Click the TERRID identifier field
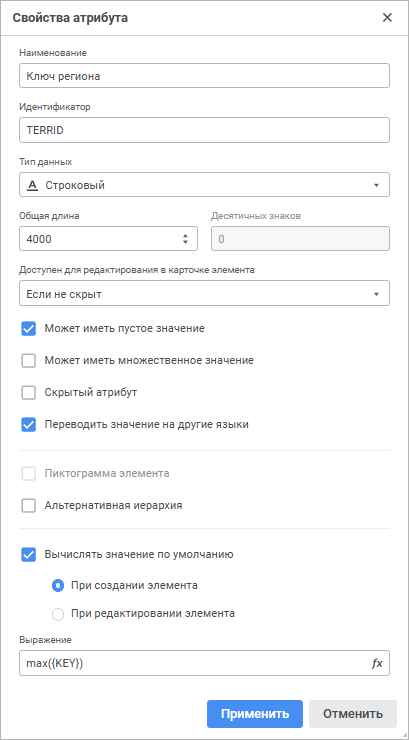 204,130
